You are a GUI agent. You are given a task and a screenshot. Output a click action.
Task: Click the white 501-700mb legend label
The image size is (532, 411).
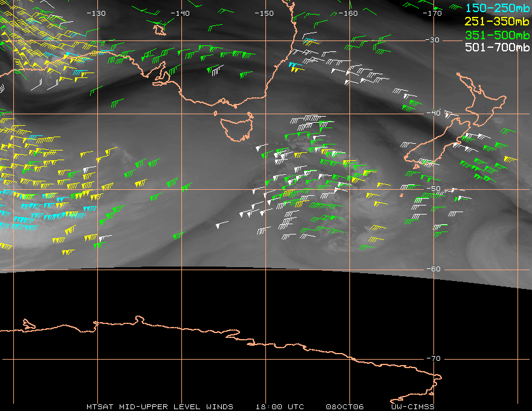[498, 47]
